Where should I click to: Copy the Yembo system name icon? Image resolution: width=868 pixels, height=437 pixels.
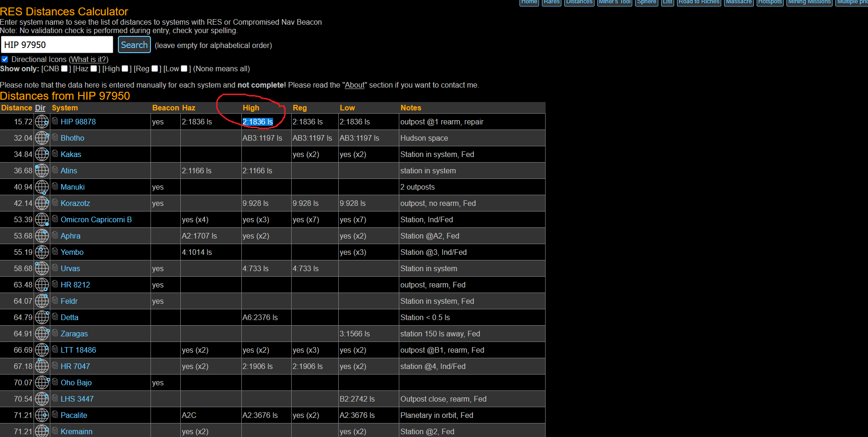pyautogui.click(x=55, y=252)
